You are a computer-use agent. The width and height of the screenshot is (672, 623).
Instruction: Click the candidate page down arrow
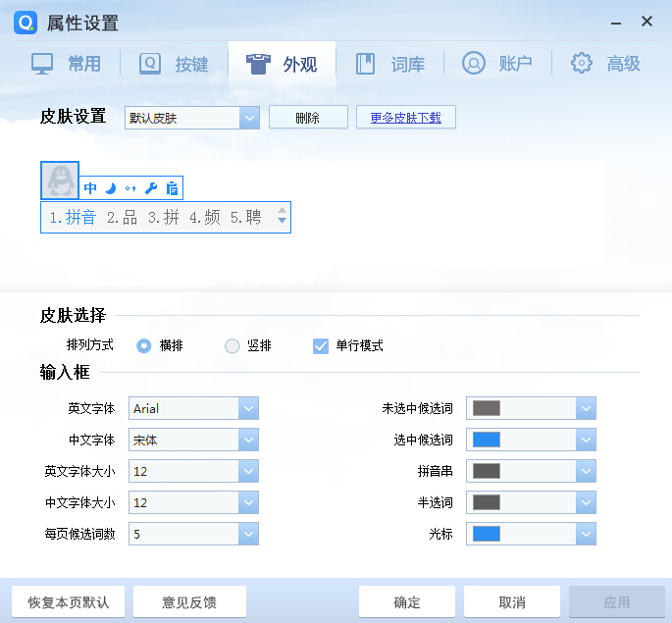click(283, 222)
